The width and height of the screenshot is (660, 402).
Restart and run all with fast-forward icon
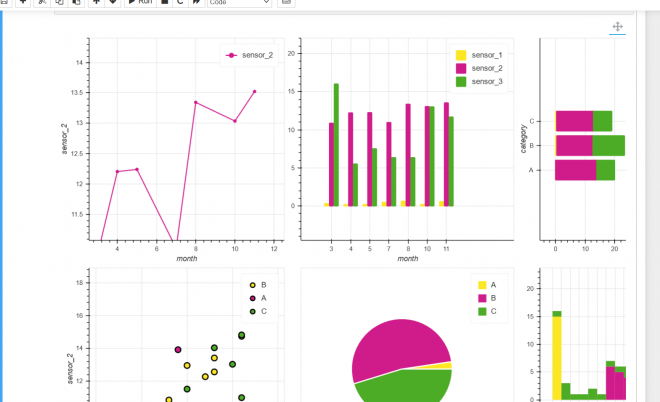point(195,3)
